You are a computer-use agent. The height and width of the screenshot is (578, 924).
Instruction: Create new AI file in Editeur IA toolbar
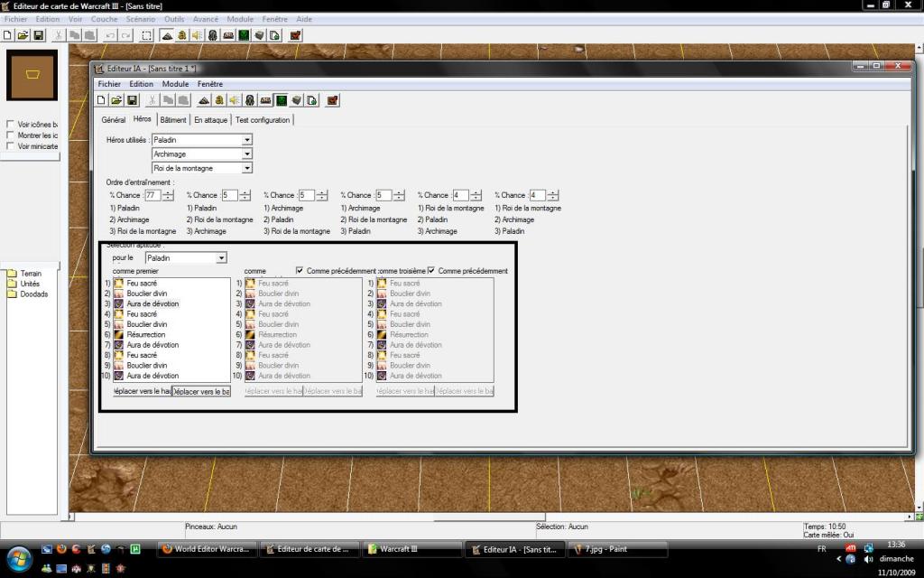(101, 100)
